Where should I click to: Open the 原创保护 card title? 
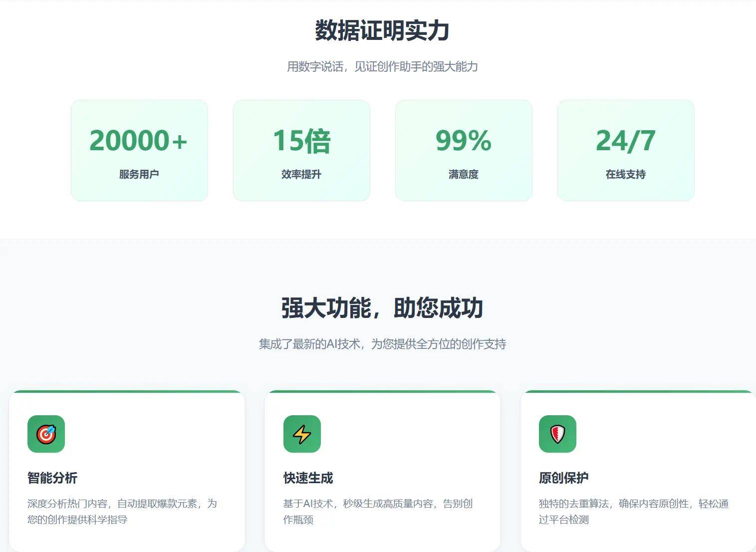click(x=563, y=478)
